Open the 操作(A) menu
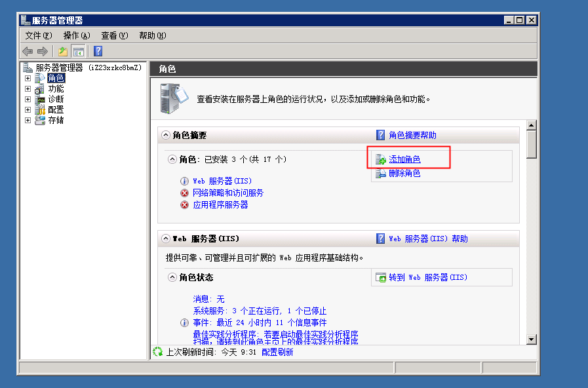The image size is (588, 388). [76, 35]
